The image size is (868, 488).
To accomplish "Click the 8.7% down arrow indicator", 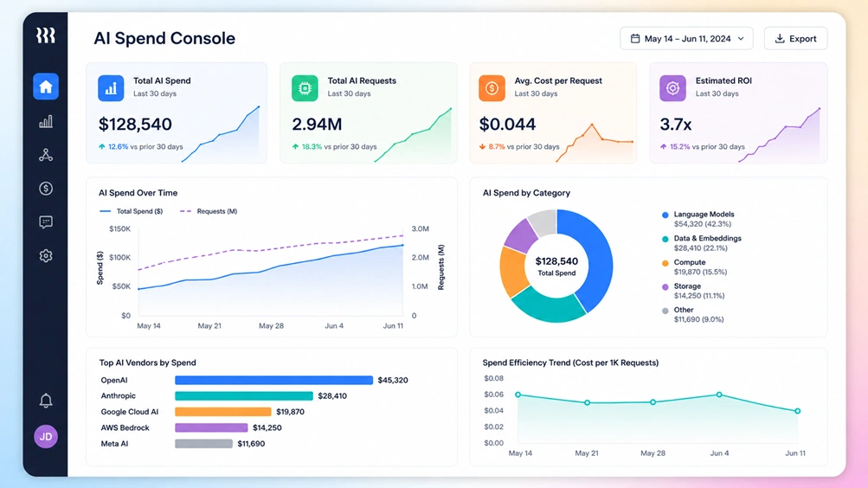I will coord(483,146).
